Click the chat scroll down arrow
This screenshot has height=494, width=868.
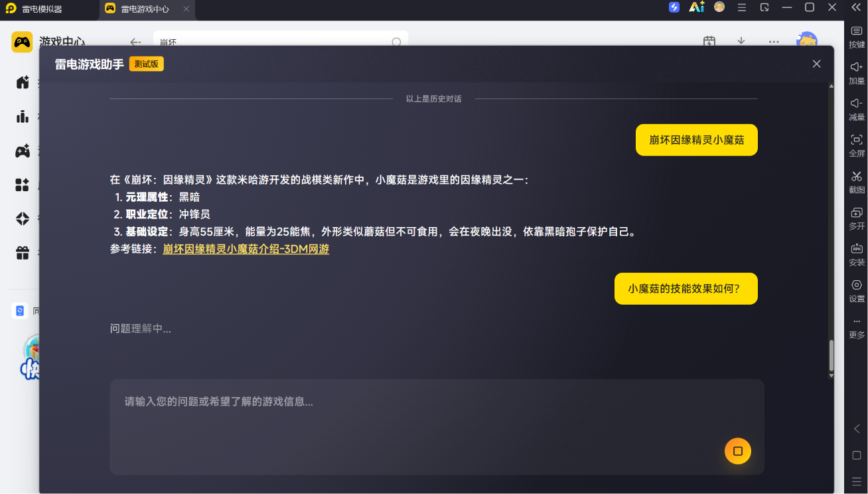tap(832, 376)
